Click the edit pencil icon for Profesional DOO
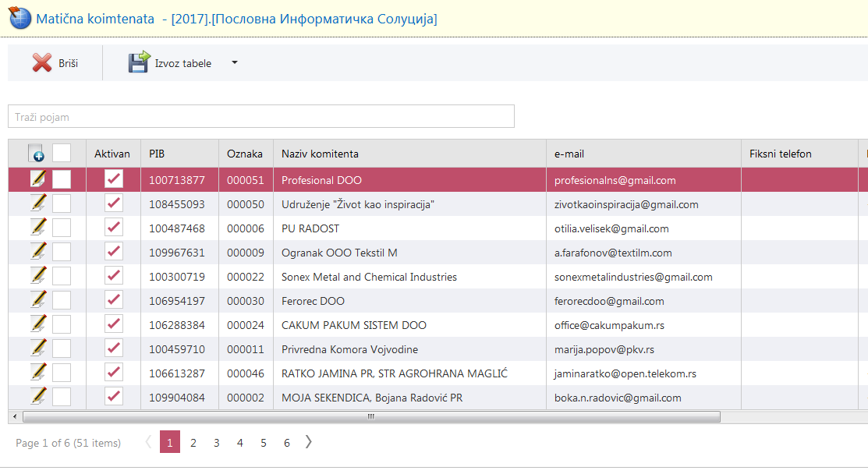Image resolution: width=868 pixels, height=474 pixels. click(x=37, y=180)
